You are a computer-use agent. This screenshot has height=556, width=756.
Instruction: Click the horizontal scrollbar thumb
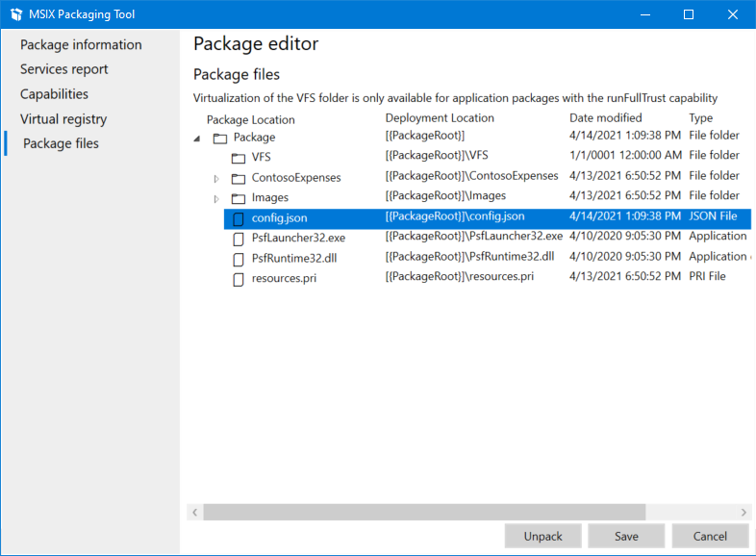click(x=424, y=512)
